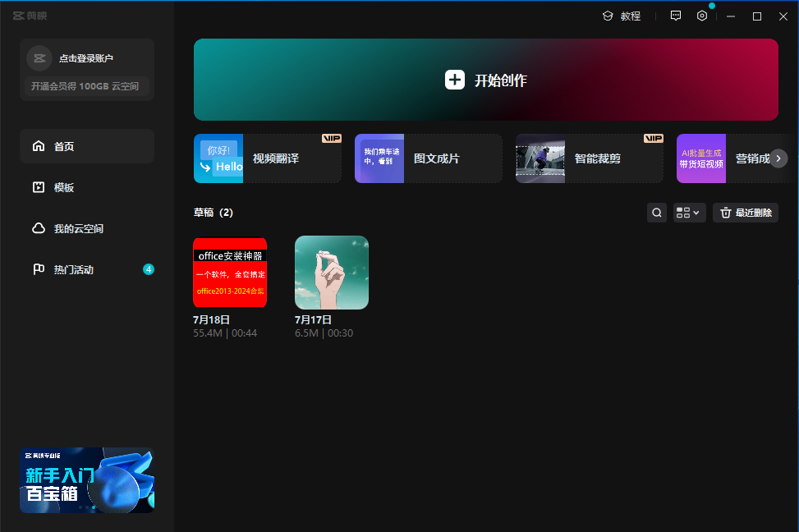Click the tutorial graduation cap icon
Viewport: 799px width, 532px height.
tap(608, 16)
